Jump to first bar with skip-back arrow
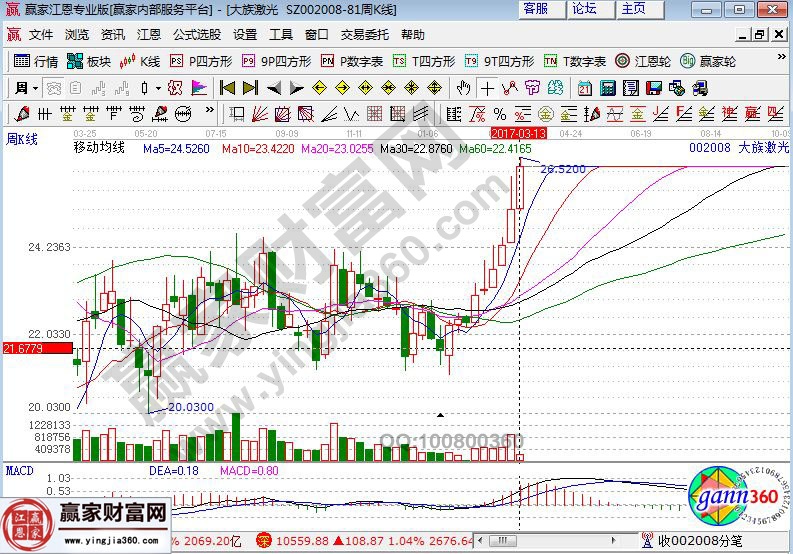Image resolution: width=793 pixels, height=554 pixels. (227, 87)
